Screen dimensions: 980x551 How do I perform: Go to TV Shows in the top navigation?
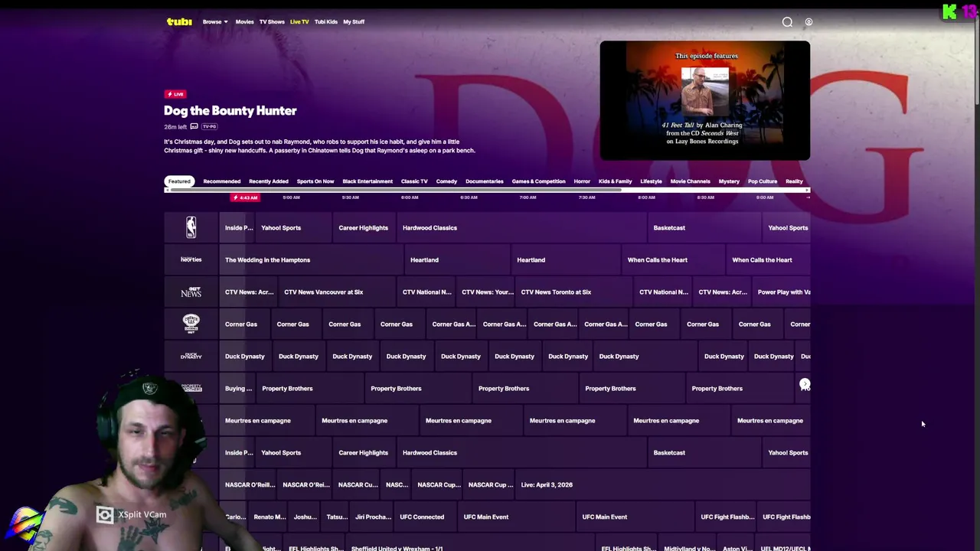[x=272, y=21]
